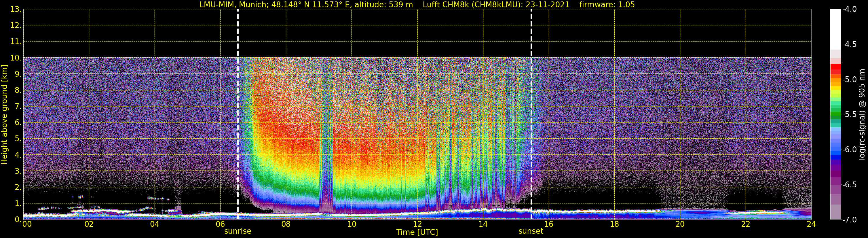Click the '-6.0' colorbar tick label
This screenshot has height=238, width=868.
point(849,150)
